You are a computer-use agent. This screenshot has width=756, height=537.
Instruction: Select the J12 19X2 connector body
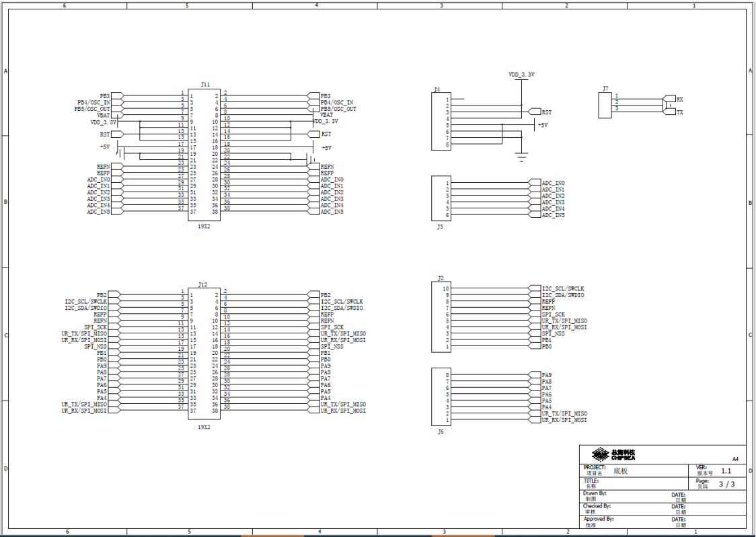click(x=204, y=354)
